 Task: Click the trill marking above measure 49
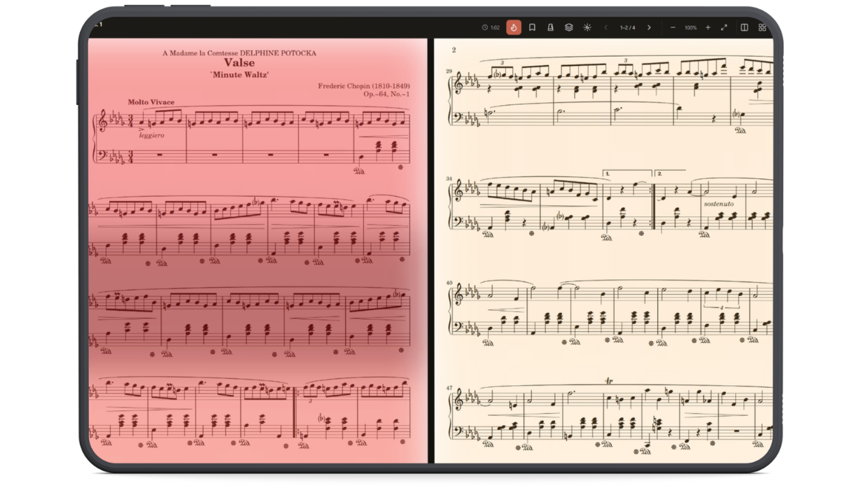coord(609,382)
